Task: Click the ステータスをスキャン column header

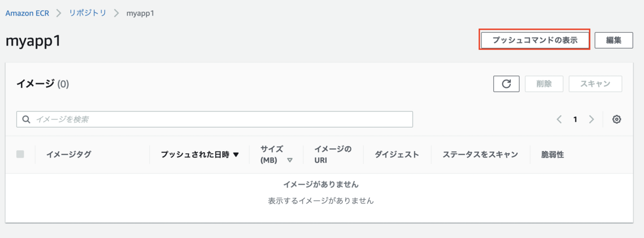Action: point(480,154)
